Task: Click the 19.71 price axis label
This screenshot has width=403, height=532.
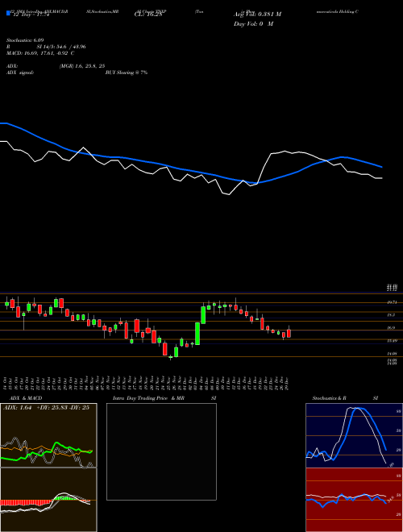Action: click(x=392, y=302)
